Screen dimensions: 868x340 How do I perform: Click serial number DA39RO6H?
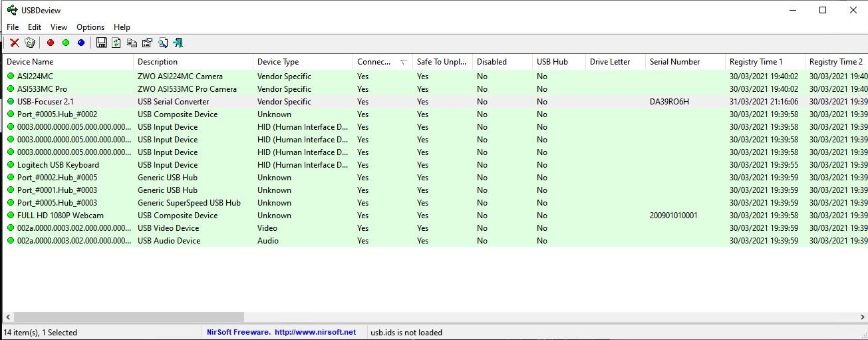[x=669, y=102]
